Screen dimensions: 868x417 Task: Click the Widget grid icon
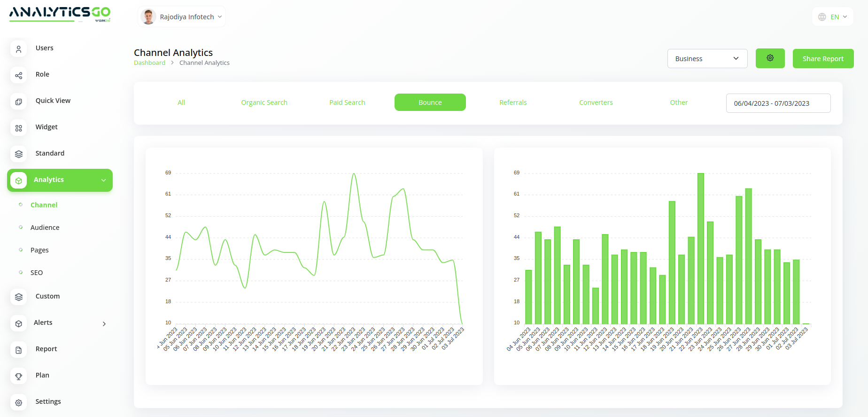tap(19, 127)
